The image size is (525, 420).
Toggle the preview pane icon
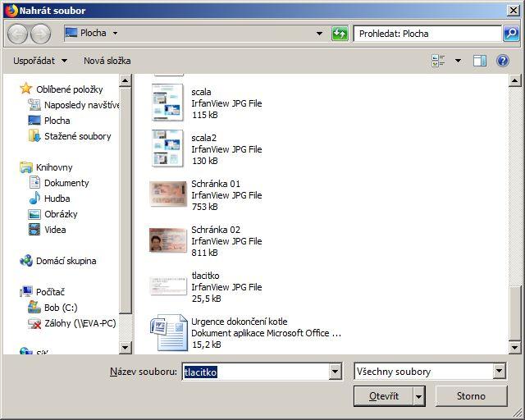[480, 61]
